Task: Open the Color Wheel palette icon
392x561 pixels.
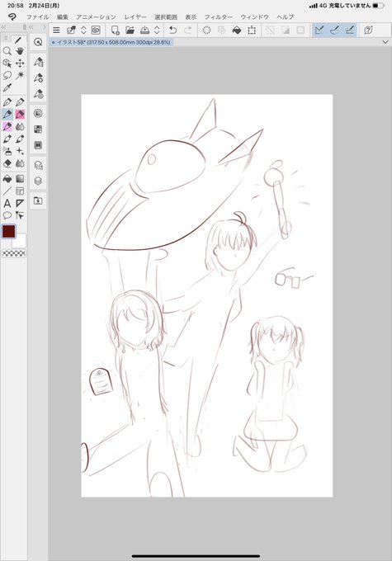Action: coord(38,113)
